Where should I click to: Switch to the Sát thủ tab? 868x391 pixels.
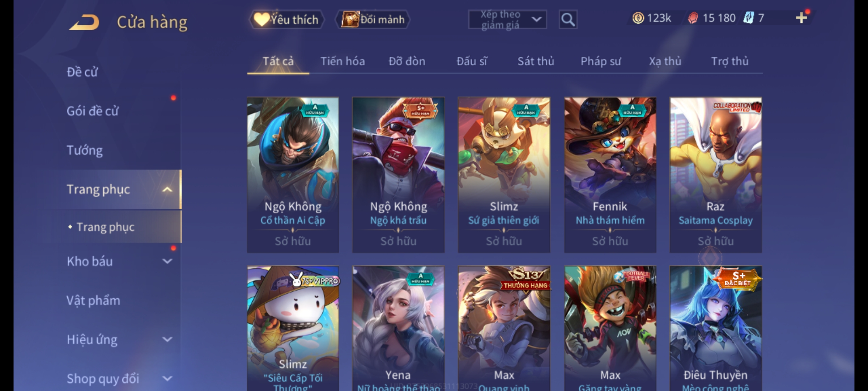(x=536, y=61)
